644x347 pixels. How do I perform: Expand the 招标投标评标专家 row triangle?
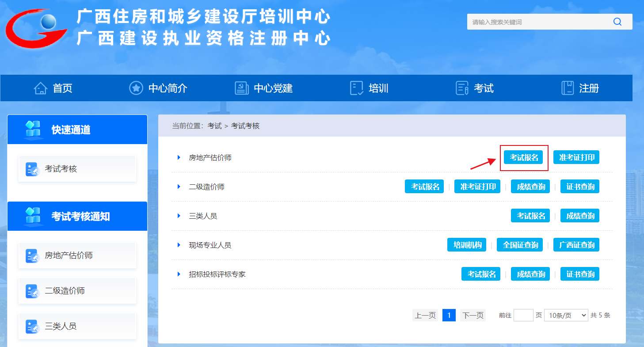(x=179, y=274)
